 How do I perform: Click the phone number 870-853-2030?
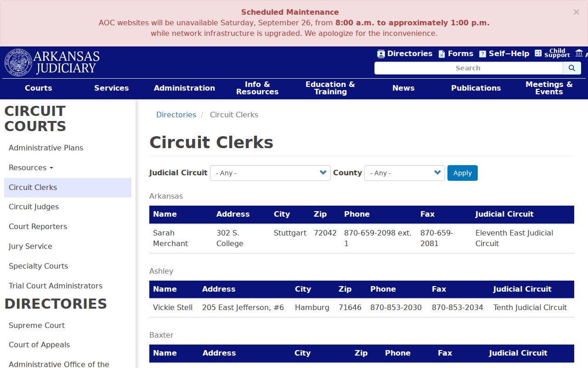pos(396,307)
